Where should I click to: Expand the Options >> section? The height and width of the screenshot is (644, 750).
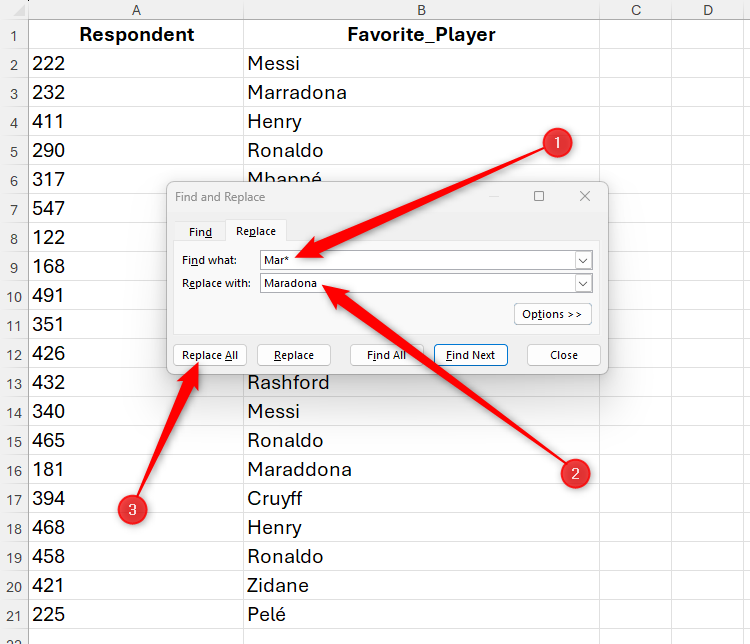551,314
